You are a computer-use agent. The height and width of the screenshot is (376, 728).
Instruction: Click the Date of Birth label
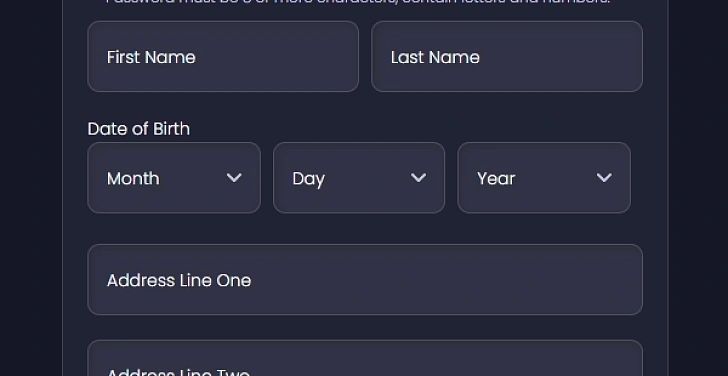pyautogui.click(x=138, y=129)
